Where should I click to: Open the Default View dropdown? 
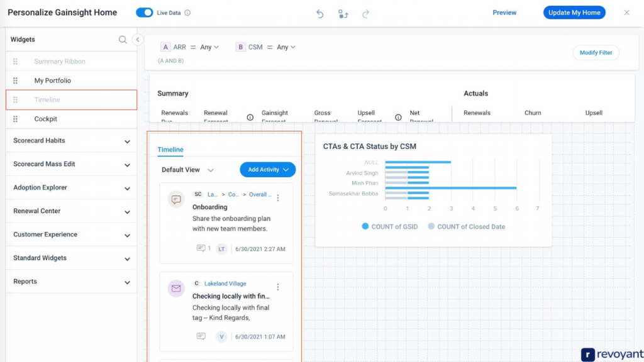point(187,170)
